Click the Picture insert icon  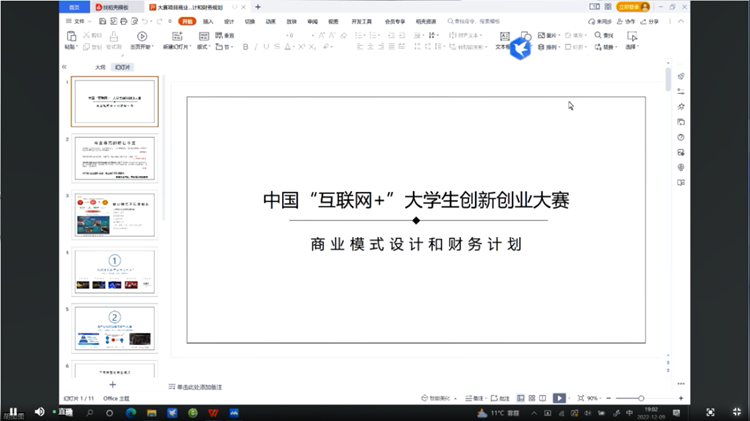[x=541, y=35]
